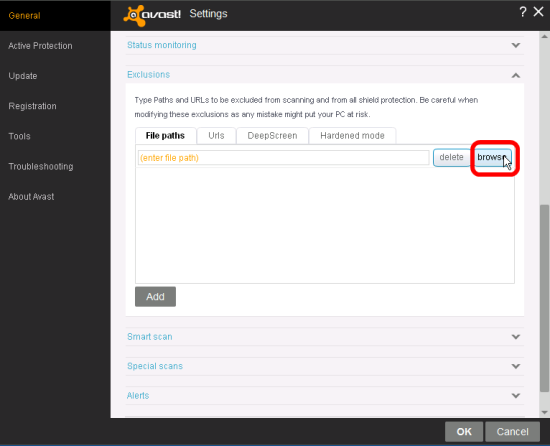Open Active Protection settings
550x446 pixels.
[x=40, y=46]
